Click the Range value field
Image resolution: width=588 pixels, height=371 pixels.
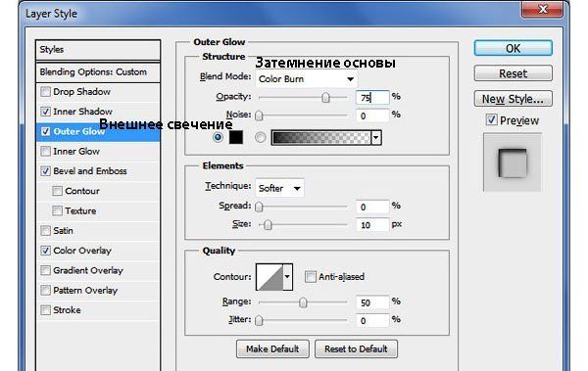[x=372, y=302]
